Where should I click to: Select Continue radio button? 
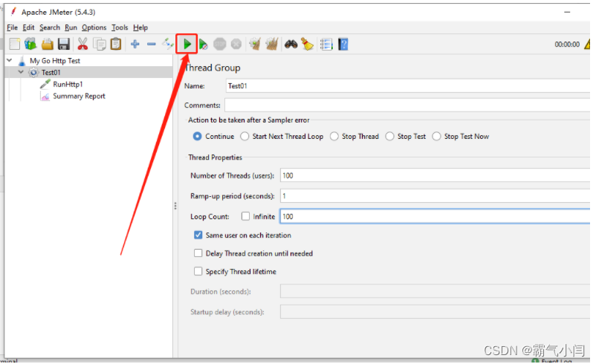(x=197, y=136)
